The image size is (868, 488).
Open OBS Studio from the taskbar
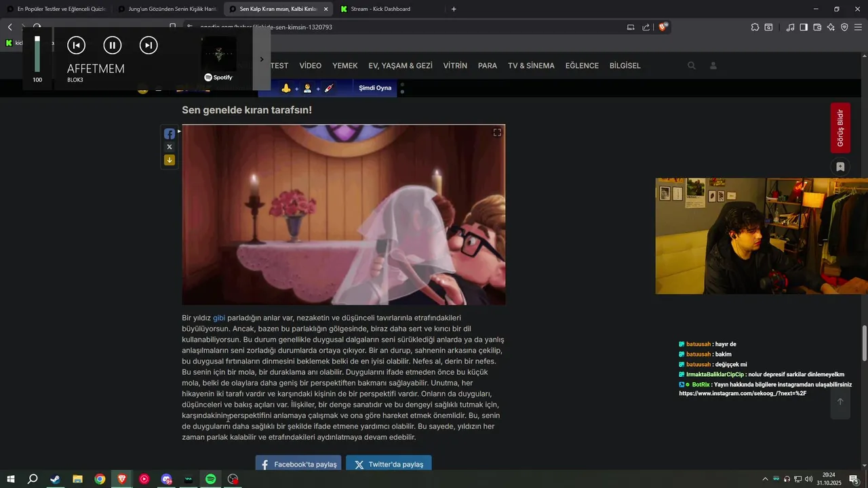click(233, 479)
